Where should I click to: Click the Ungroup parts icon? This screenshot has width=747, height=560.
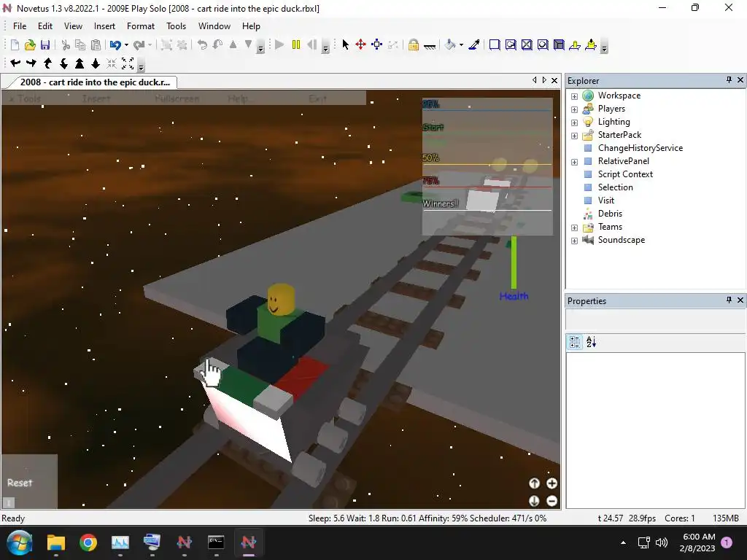point(182,44)
